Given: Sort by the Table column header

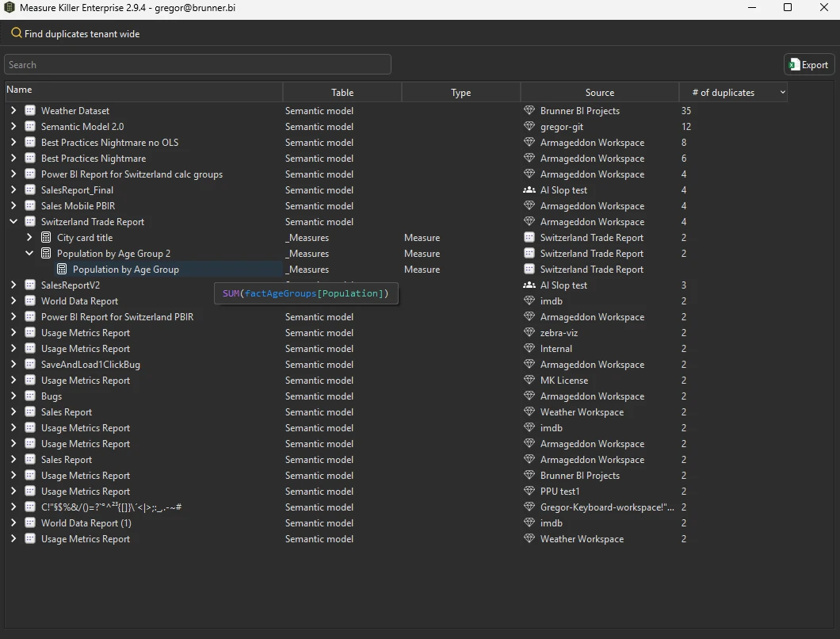Looking at the screenshot, I should [x=342, y=92].
